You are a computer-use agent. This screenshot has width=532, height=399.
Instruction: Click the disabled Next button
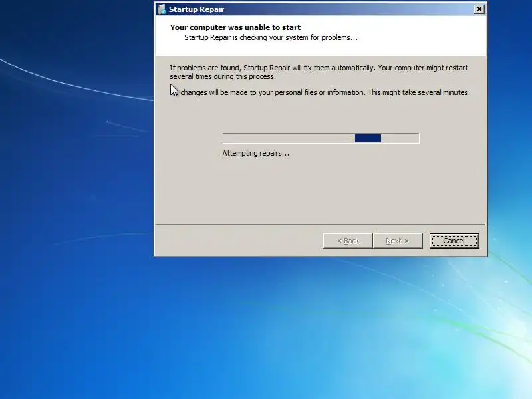pos(398,241)
